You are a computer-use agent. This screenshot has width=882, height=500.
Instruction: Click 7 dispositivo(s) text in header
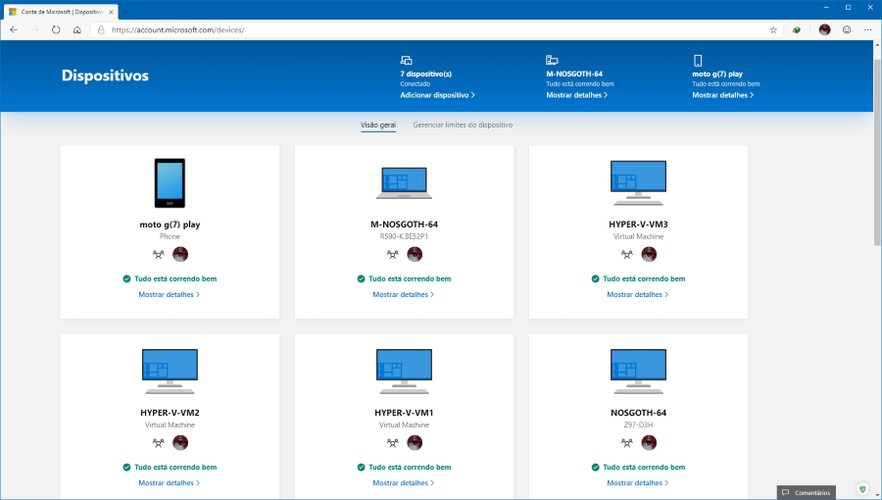pyautogui.click(x=426, y=74)
